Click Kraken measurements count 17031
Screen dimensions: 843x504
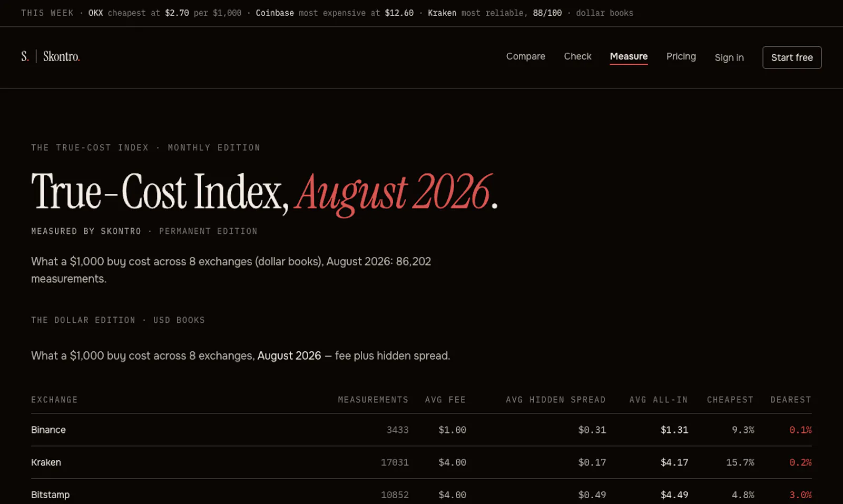pos(395,462)
